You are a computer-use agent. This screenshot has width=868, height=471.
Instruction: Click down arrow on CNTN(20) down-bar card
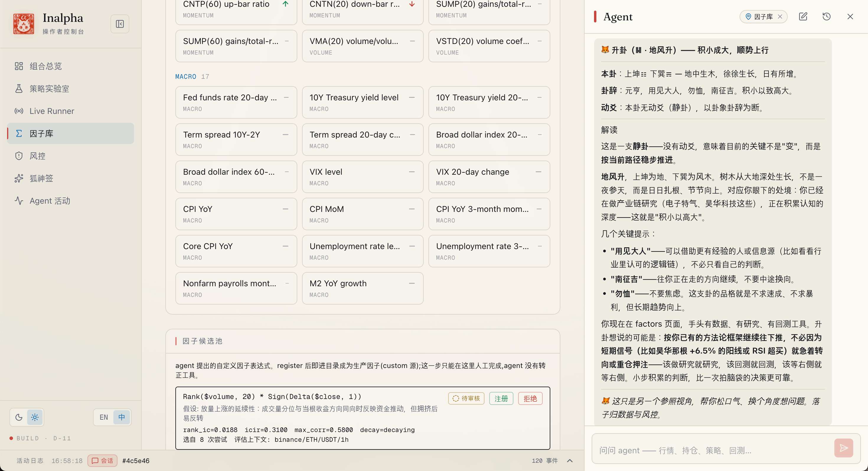click(x=412, y=4)
